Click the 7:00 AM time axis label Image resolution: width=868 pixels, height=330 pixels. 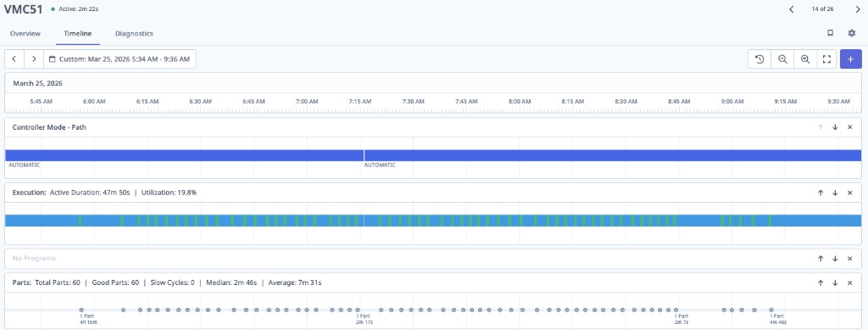point(307,102)
